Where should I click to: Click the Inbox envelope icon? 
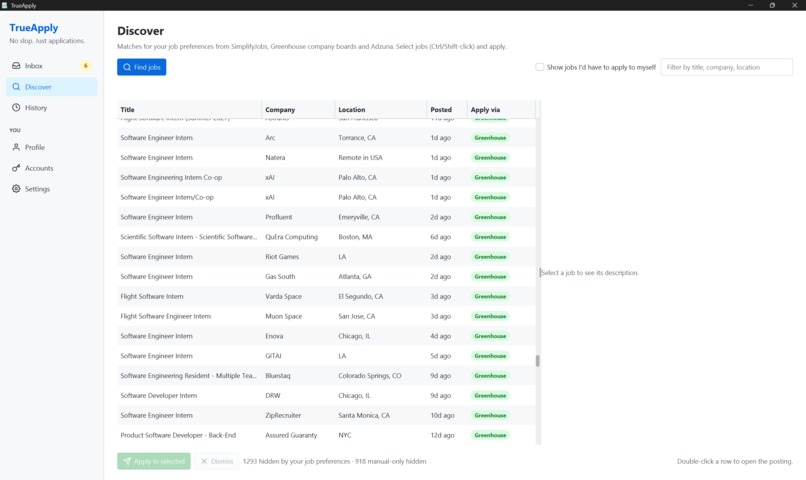(16, 66)
